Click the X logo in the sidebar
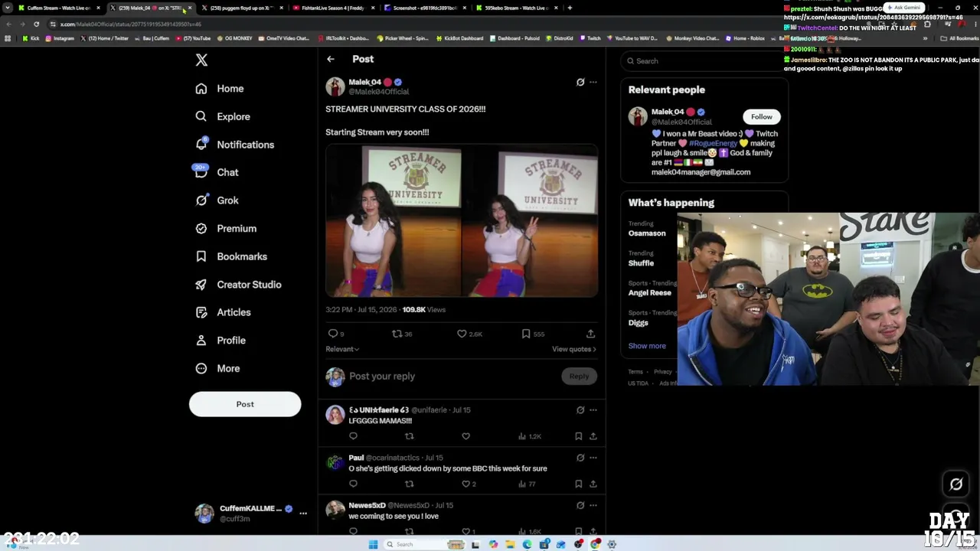 coord(201,60)
